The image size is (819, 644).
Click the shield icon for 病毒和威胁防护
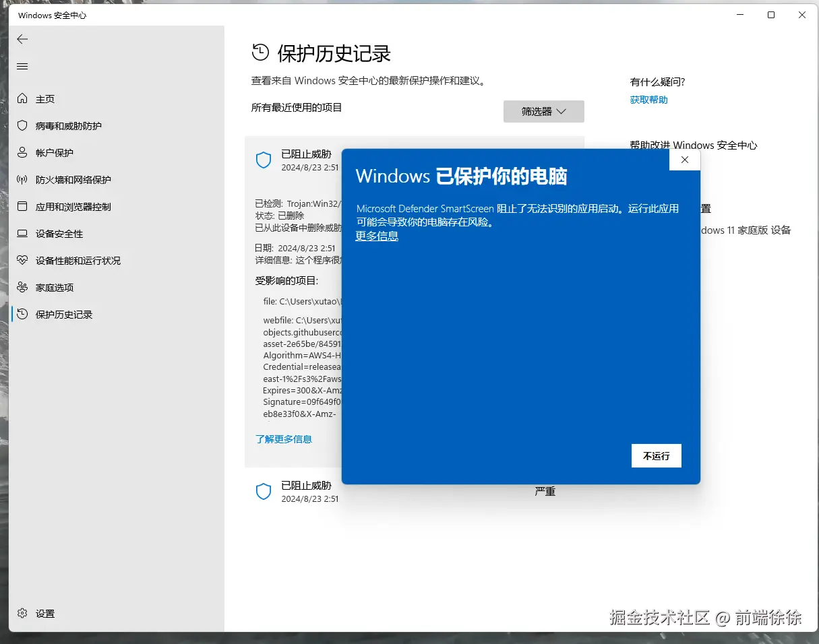(22, 126)
